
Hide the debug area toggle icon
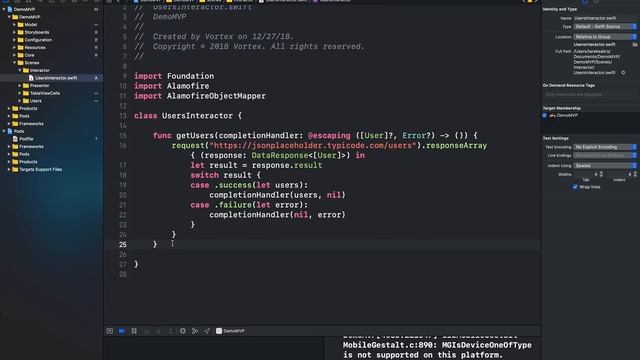coord(109,331)
